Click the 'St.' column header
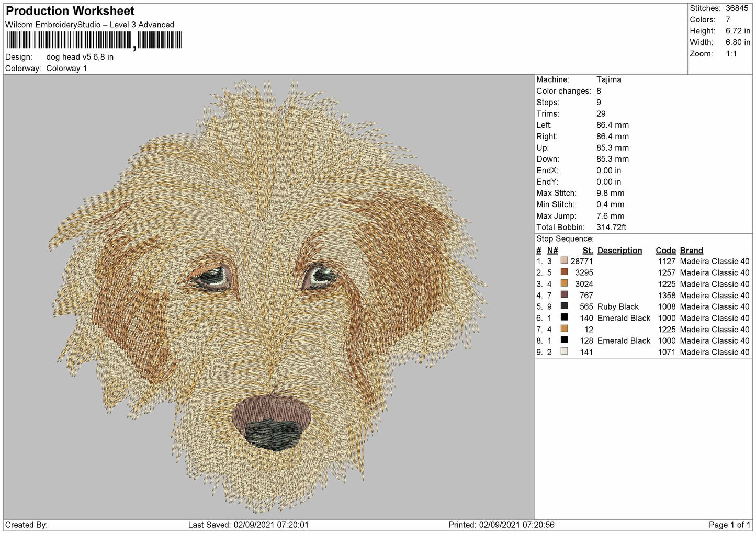 [x=588, y=251]
